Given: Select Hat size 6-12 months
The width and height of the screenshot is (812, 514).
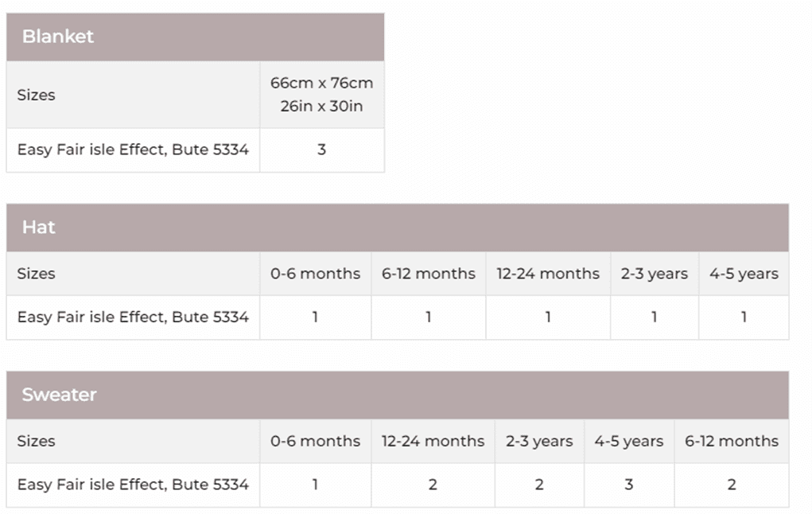Looking at the screenshot, I should pos(428,274).
